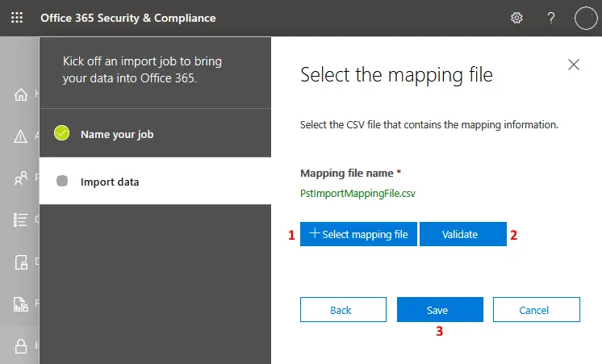Click the Back button
This screenshot has width=602, height=364.
tap(341, 310)
